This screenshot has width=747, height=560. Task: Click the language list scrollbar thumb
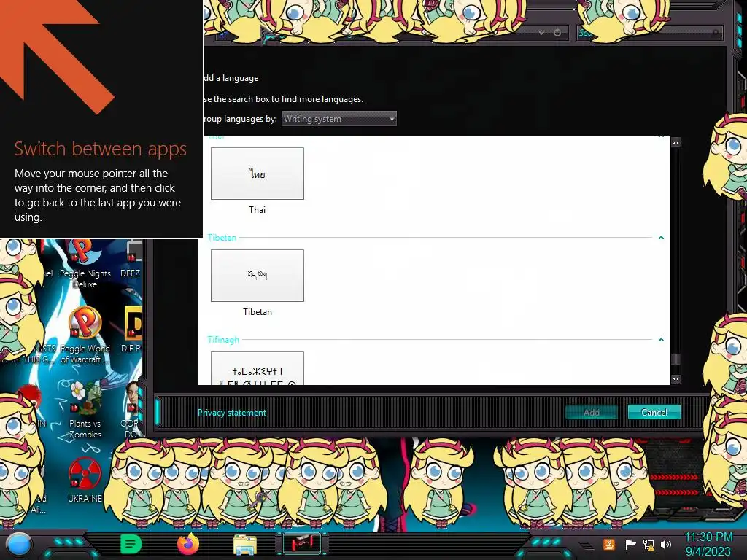pos(676,359)
